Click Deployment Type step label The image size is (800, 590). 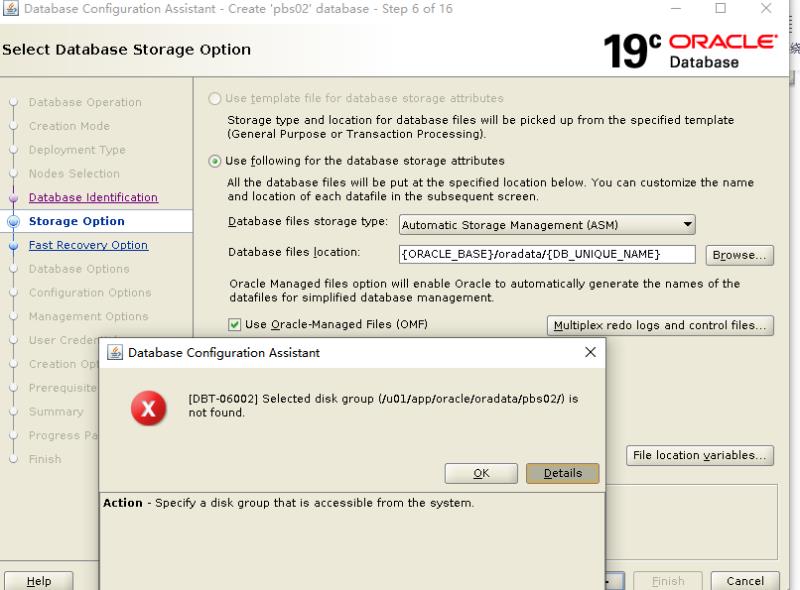click(77, 150)
